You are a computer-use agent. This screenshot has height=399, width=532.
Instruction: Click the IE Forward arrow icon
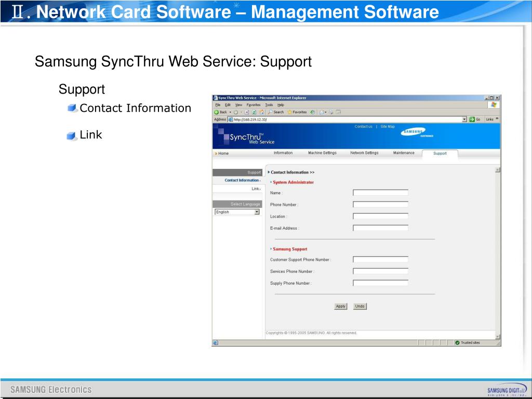236,112
